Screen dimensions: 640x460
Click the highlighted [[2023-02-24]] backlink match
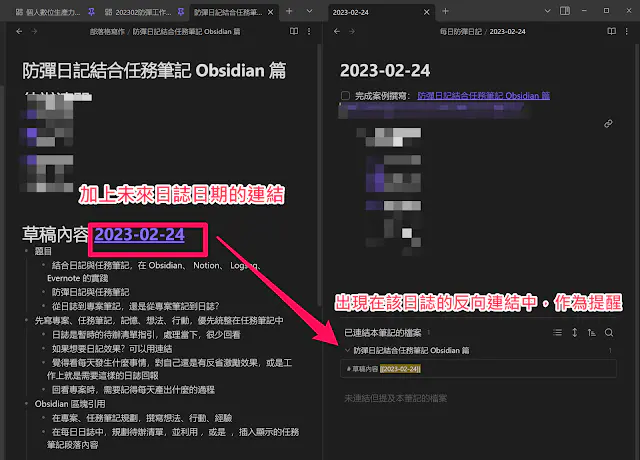click(x=400, y=369)
